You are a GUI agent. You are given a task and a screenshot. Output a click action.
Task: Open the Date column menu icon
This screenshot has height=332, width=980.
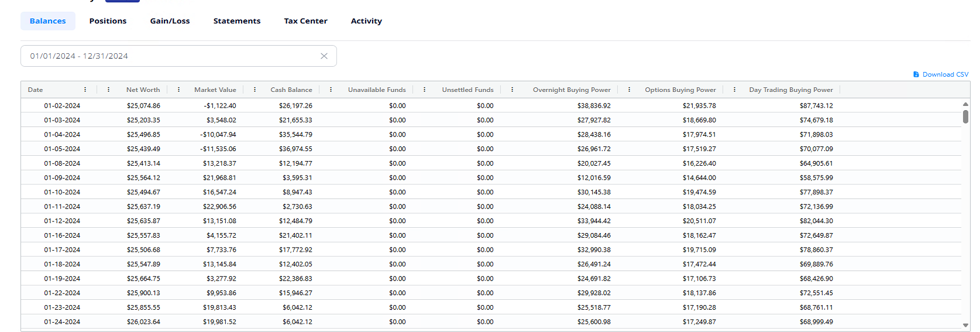coord(85,90)
